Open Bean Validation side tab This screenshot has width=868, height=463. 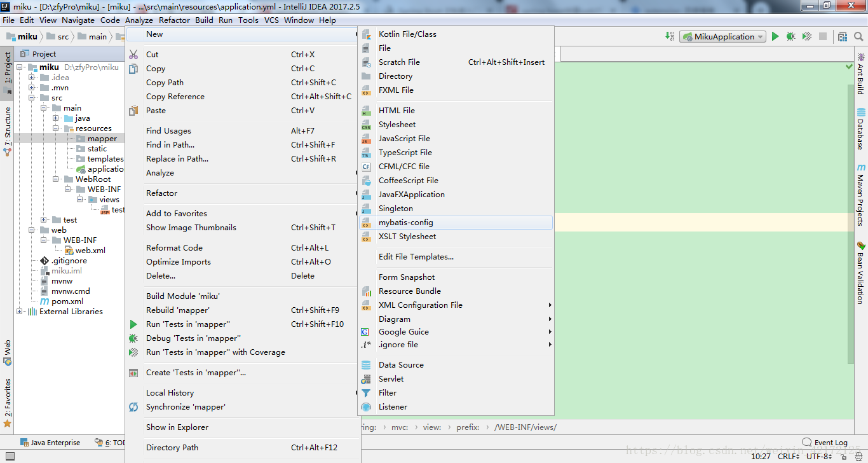pyautogui.click(x=861, y=273)
